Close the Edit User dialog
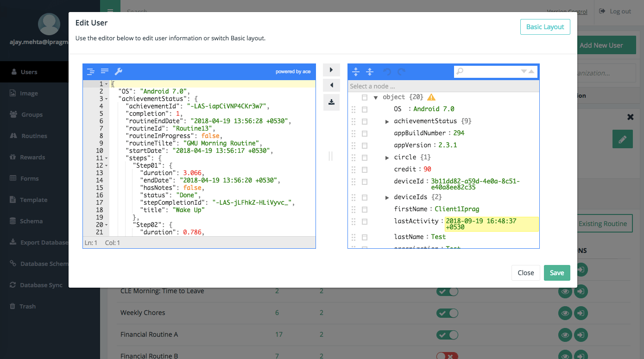This screenshot has height=359, width=644. pos(526,273)
